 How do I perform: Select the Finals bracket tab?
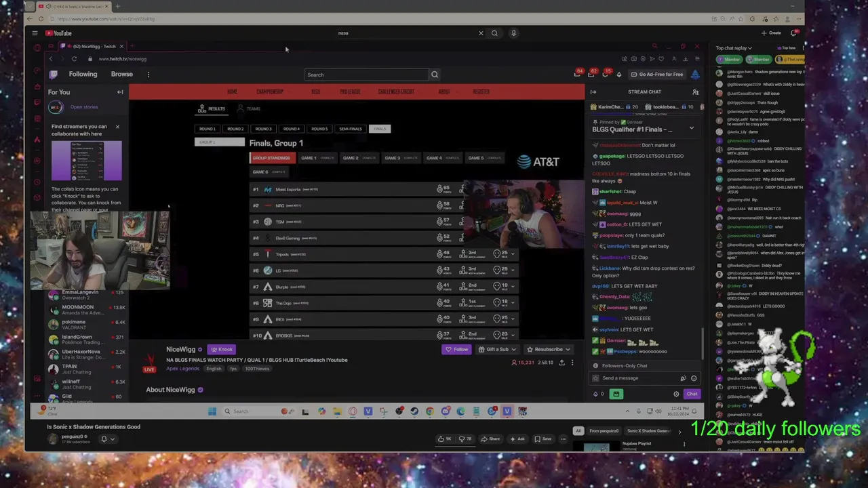pyautogui.click(x=380, y=129)
